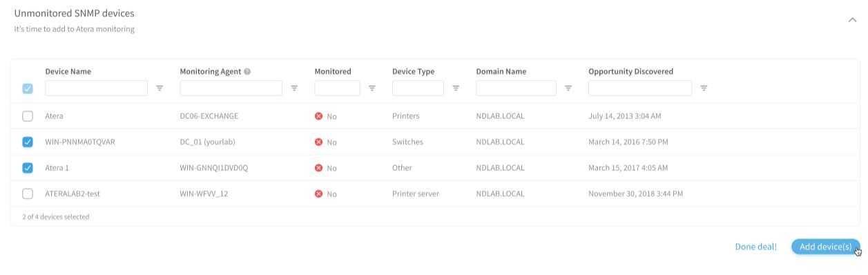This screenshot has height=275, width=868.
Task: Open the Opportunity Discovered filter icon
Action: pos(704,88)
